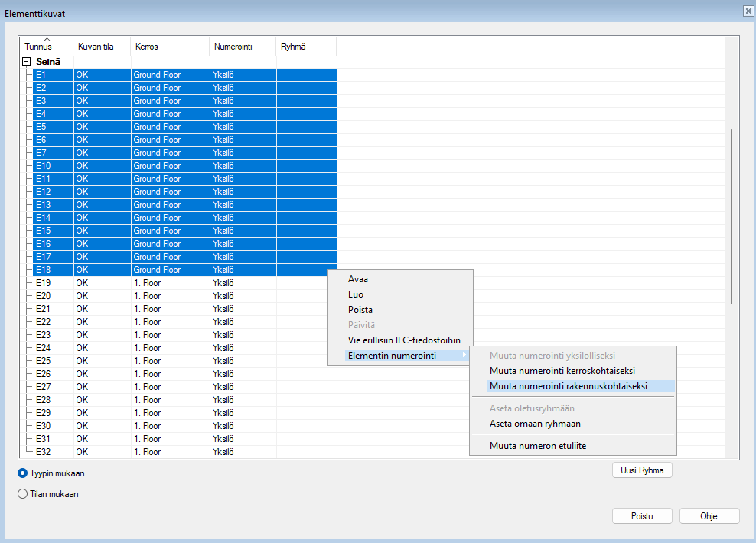The image size is (756, 543).
Task: Sort by the Kerros column header
Action: pyautogui.click(x=170, y=46)
